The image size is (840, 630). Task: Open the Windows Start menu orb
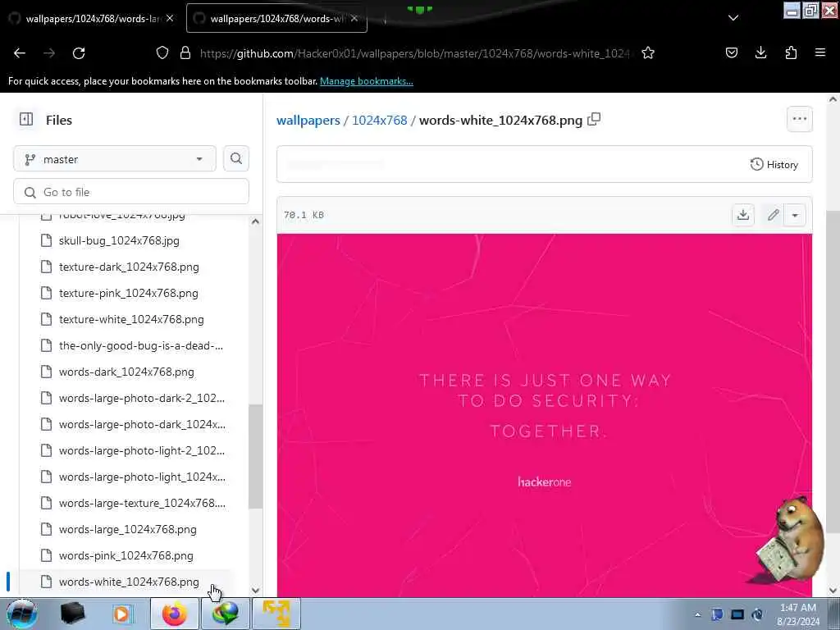(x=21, y=614)
